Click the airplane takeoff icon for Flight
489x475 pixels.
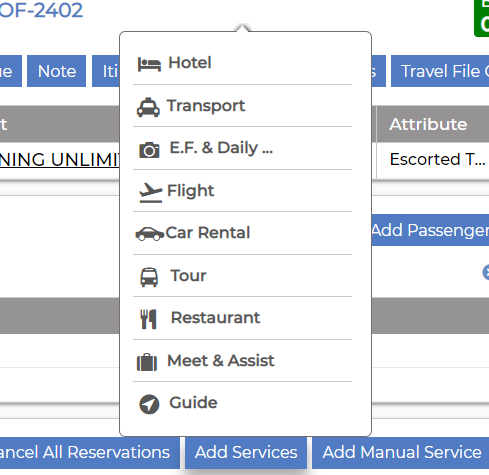click(150, 192)
